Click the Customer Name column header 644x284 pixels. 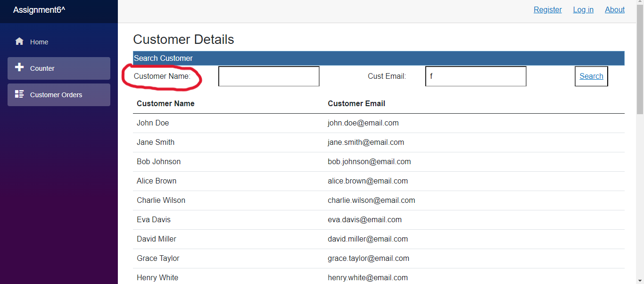(165, 103)
